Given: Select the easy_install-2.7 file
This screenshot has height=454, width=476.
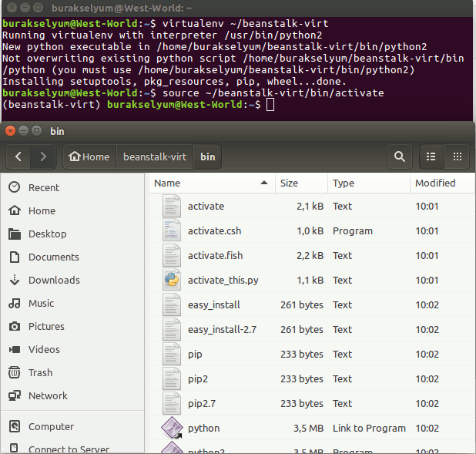Looking at the screenshot, I should (222, 330).
